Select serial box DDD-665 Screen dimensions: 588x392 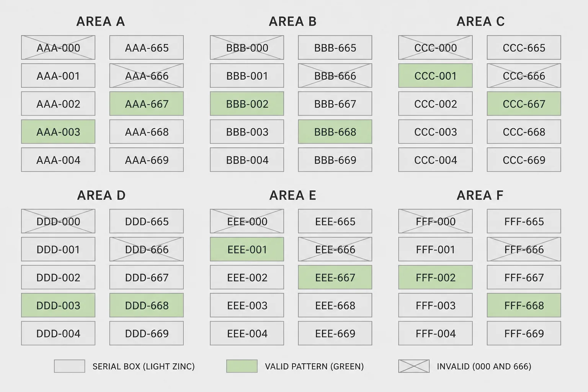(x=147, y=221)
